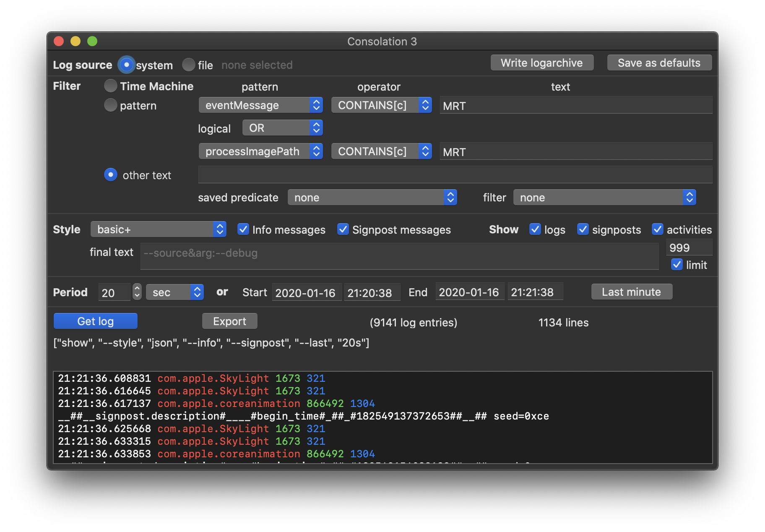Click Save as defaults
The height and width of the screenshot is (532, 765).
[x=659, y=63]
